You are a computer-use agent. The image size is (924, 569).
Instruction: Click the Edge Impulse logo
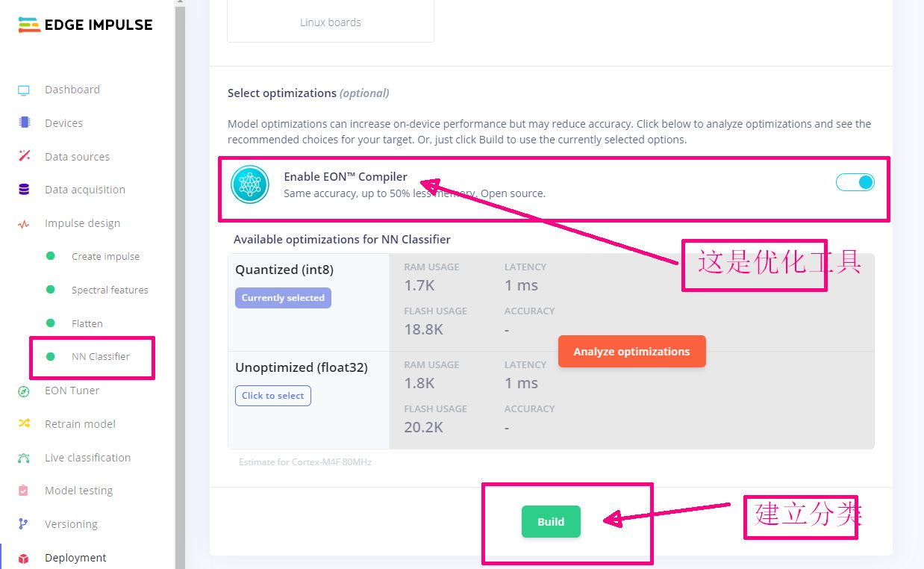(85, 25)
